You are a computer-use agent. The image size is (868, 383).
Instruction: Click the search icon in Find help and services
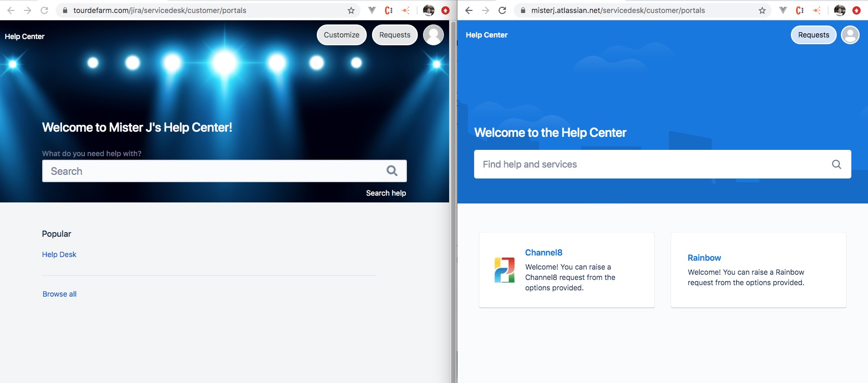pos(837,164)
